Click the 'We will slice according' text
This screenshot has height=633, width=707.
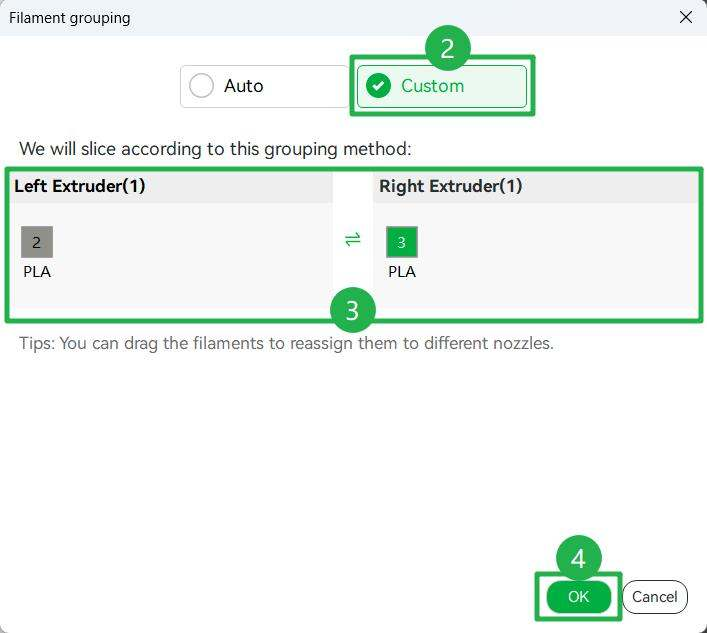(215, 149)
